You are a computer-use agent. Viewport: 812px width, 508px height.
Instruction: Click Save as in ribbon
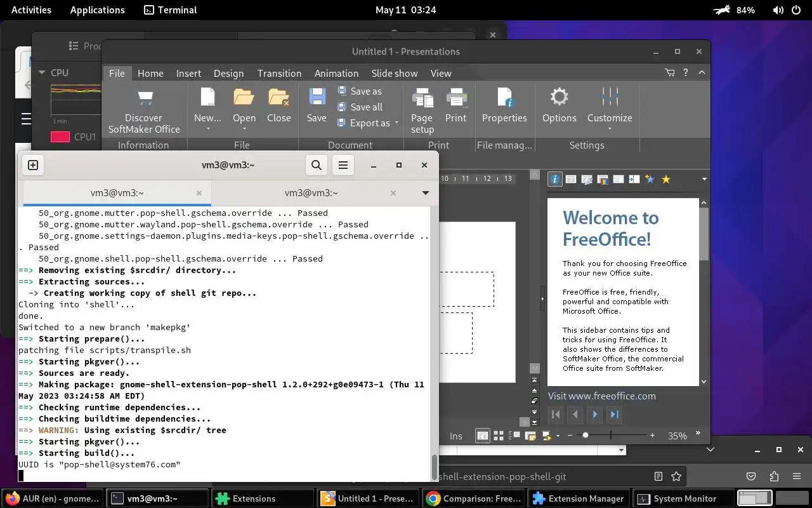360,91
